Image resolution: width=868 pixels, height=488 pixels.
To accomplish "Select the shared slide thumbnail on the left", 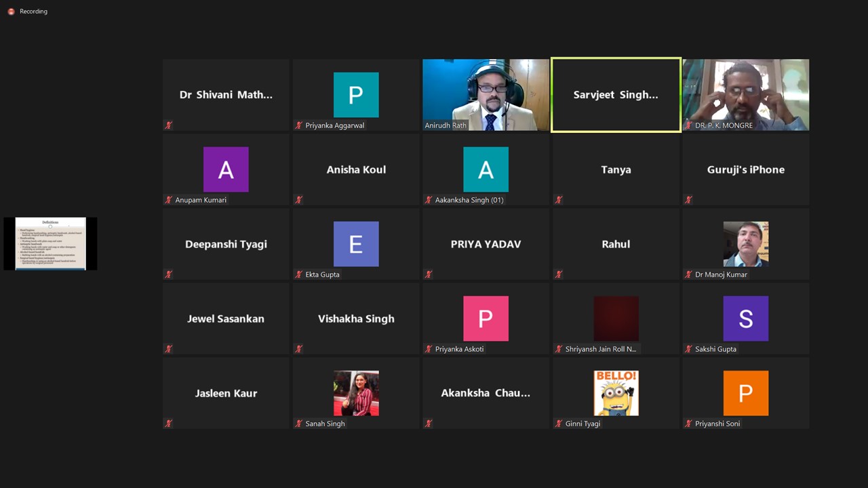I will [x=50, y=243].
